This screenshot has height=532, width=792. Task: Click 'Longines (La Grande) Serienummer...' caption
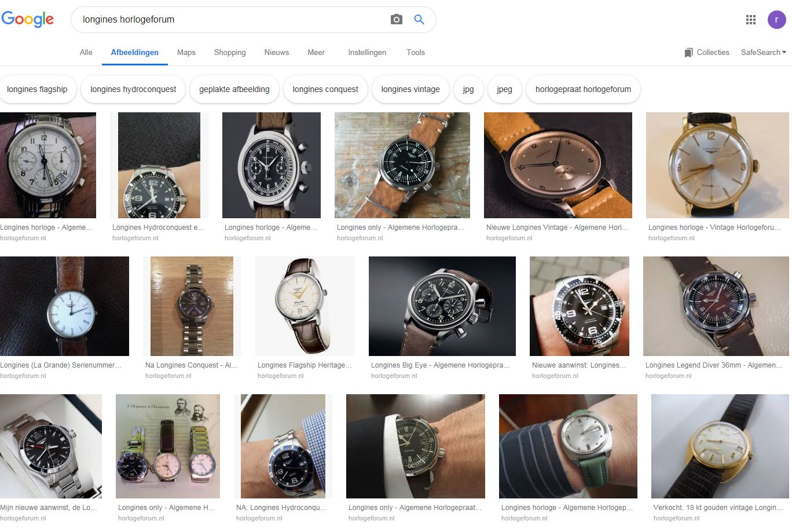pyautogui.click(x=61, y=365)
